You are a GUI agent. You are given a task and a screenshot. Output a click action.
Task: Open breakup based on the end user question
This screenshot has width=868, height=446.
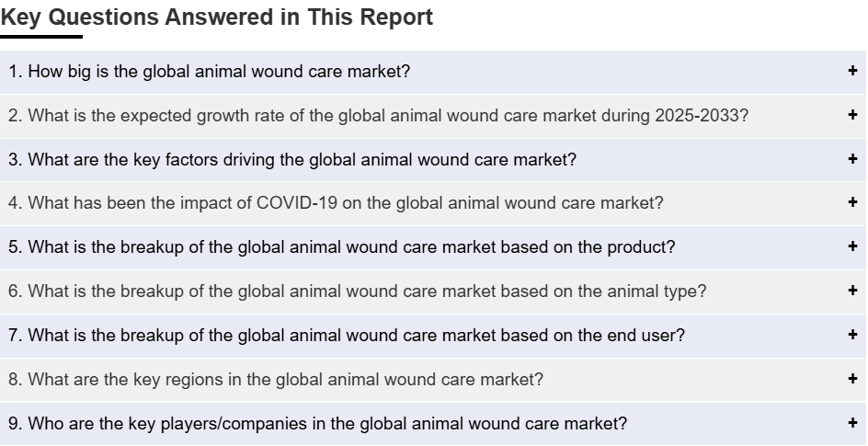[433, 336]
